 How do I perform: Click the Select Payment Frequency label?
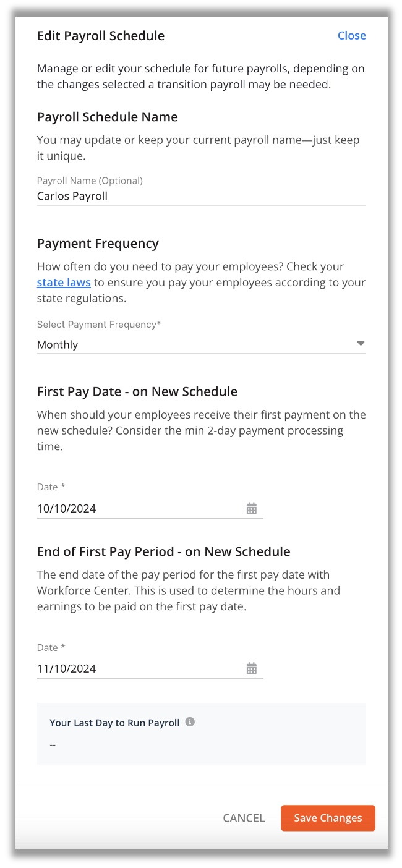point(99,324)
